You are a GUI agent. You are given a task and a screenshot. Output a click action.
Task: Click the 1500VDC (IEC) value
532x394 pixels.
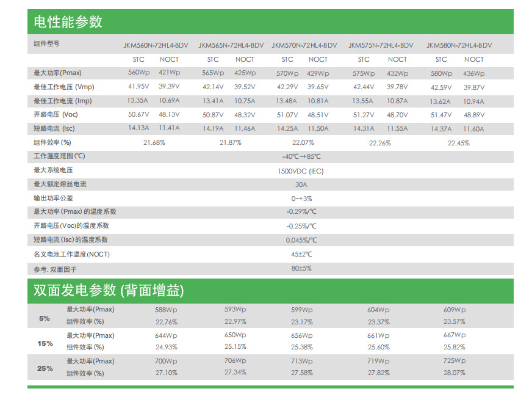(x=301, y=171)
